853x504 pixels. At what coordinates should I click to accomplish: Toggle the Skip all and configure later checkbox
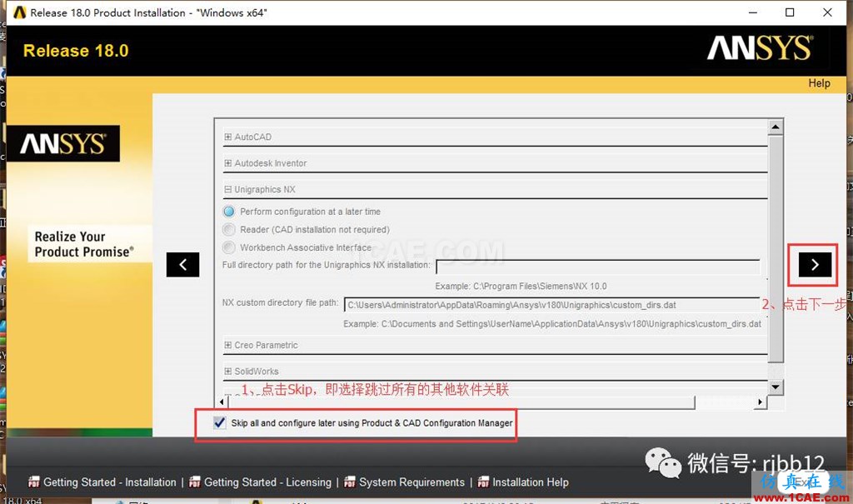tap(219, 422)
